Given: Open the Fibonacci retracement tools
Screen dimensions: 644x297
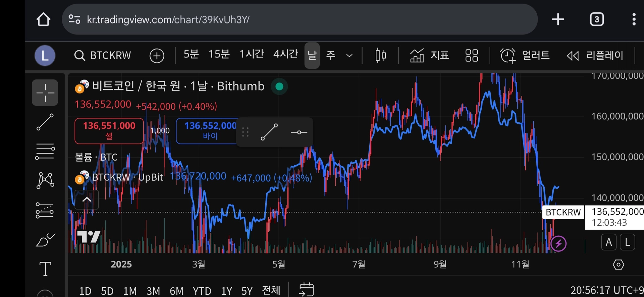Looking at the screenshot, I should 45,152.
